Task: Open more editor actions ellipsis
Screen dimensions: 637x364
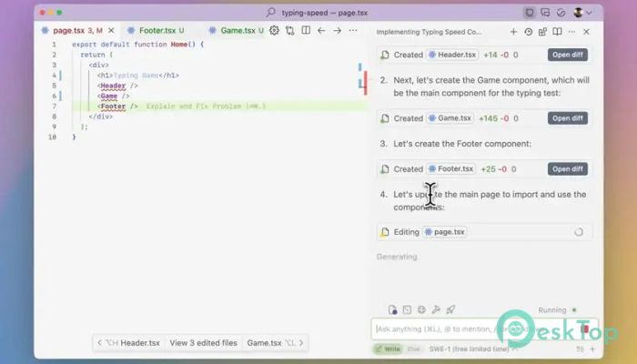Action: pyautogui.click(x=353, y=30)
